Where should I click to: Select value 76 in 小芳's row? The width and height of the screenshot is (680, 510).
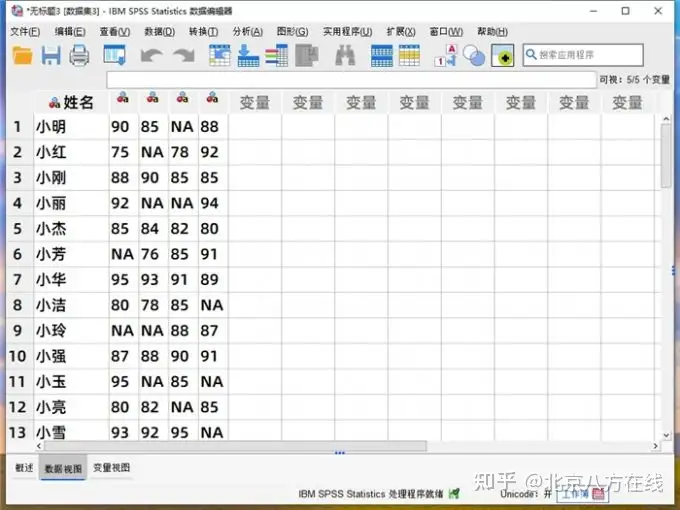pyautogui.click(x=153, y=254)
